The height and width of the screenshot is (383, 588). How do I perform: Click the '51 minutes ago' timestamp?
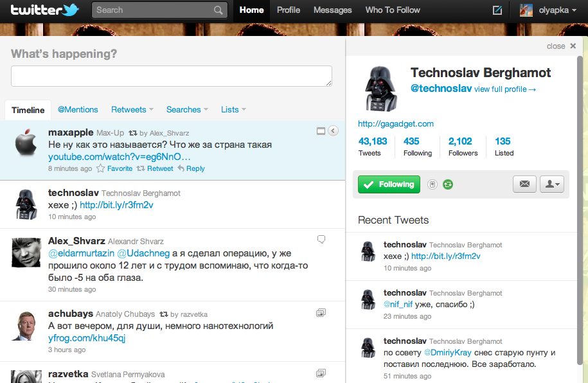[407, 376]
